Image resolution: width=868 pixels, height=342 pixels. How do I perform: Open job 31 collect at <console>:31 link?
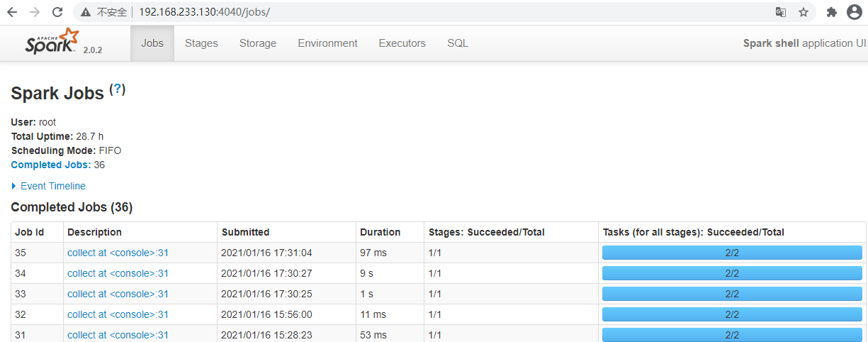tap(118, 335)
